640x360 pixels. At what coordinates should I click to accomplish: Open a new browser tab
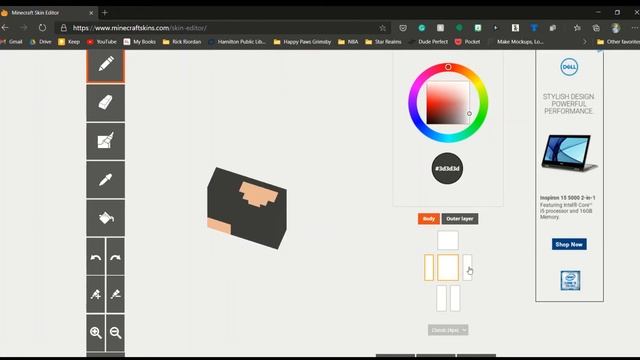104,13
